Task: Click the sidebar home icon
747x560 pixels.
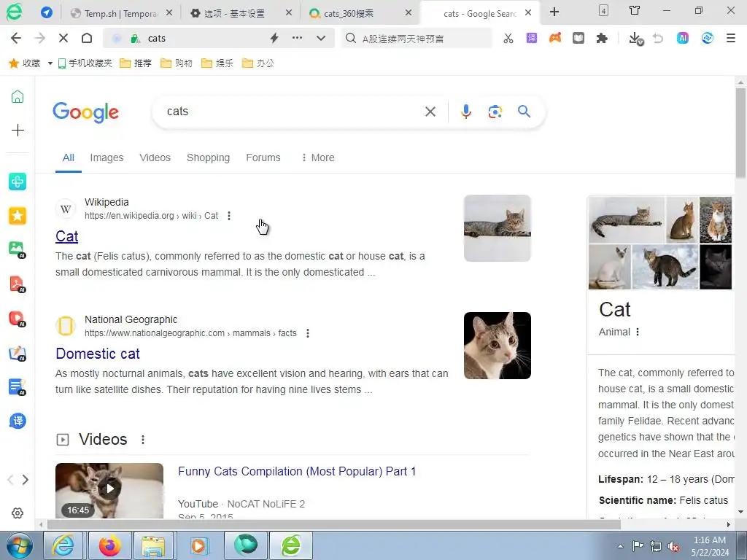Action: pos(18,97)
